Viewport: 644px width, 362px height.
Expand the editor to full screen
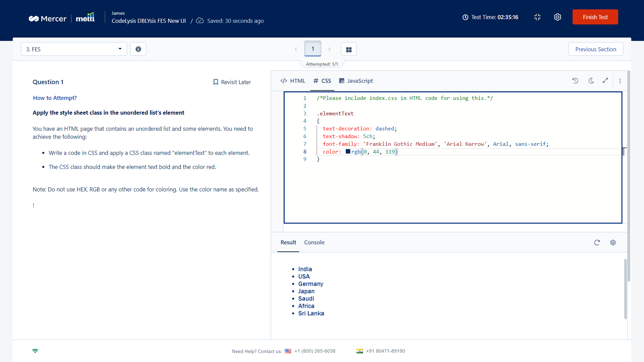click(605, 81)
